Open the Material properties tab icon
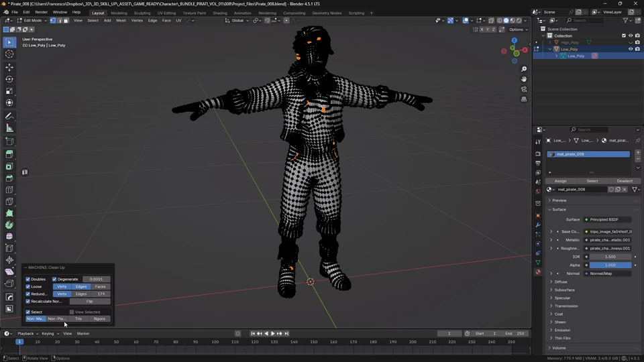This screenshot has width=644, height=362. (538, 272)
